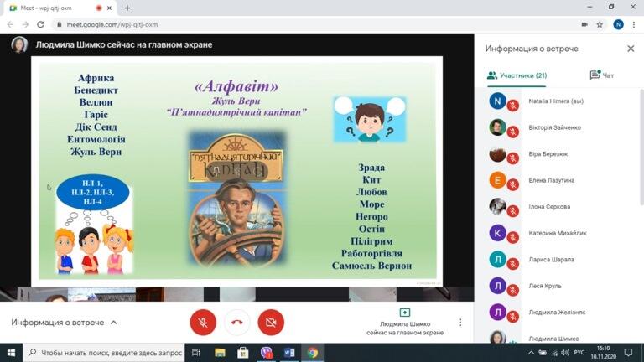The image size is (644, 362).
Task: Click the Windows taskbar search box
Action: tap(104, 353)
